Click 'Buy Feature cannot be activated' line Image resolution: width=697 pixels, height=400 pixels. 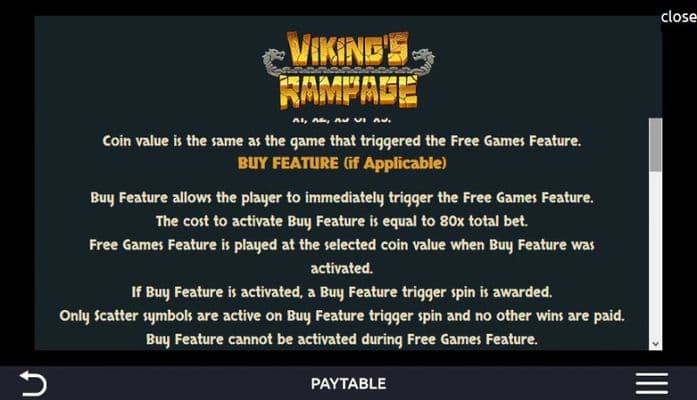(x=341, y=340)
